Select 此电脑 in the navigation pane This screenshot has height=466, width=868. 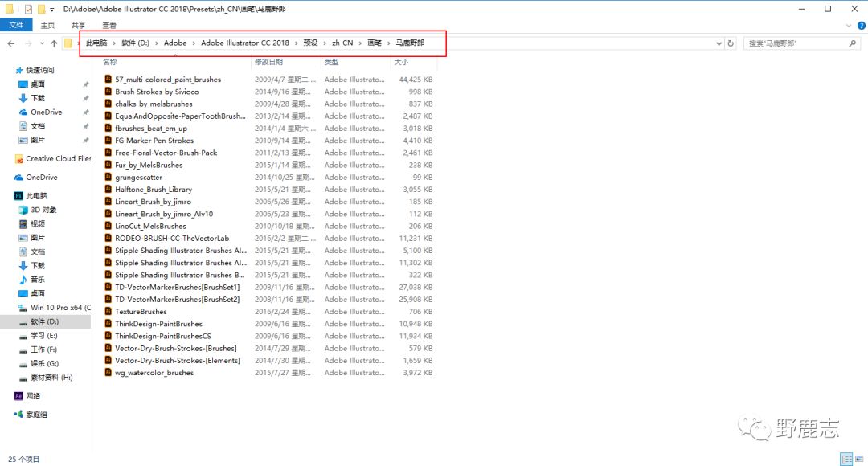pos(36,196)
